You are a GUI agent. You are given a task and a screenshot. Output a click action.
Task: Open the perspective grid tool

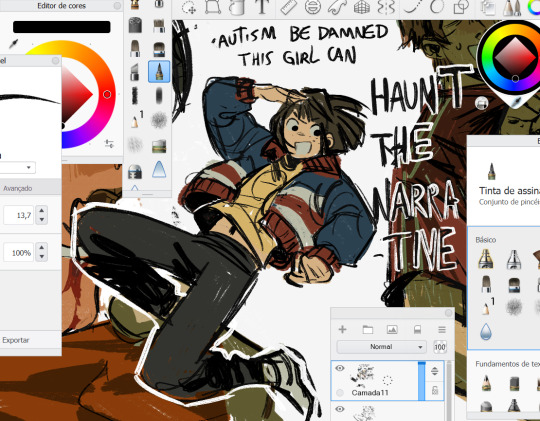pyautogui.click(x=362, y=7)
